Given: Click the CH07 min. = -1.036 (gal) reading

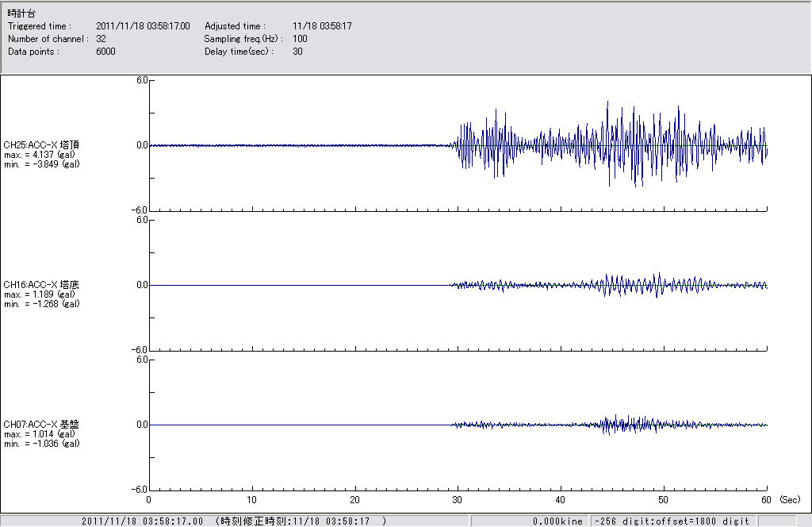Looking at the screenshot, I should [43, 444].
